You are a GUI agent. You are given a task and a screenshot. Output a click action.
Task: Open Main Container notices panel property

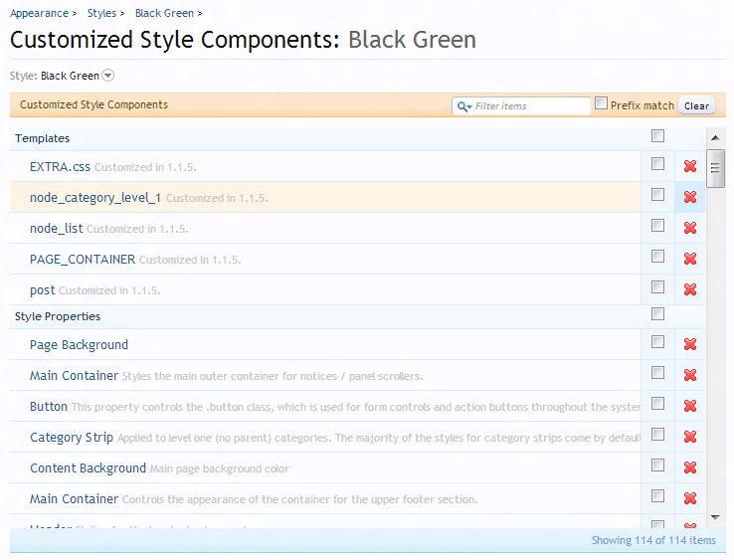click(74, 376)
